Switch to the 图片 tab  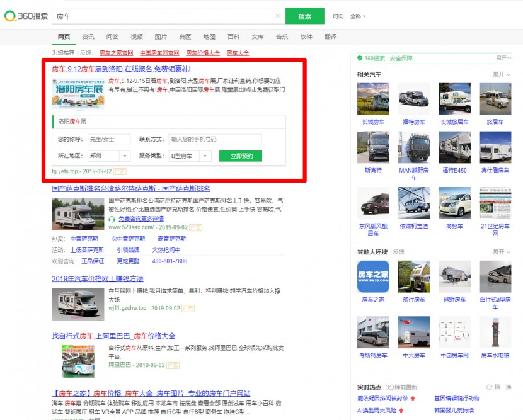[x=161, y=37]
